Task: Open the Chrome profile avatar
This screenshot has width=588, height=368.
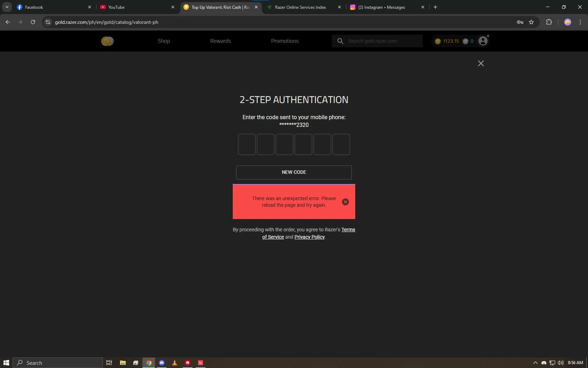Action: (x=568, y=22)
